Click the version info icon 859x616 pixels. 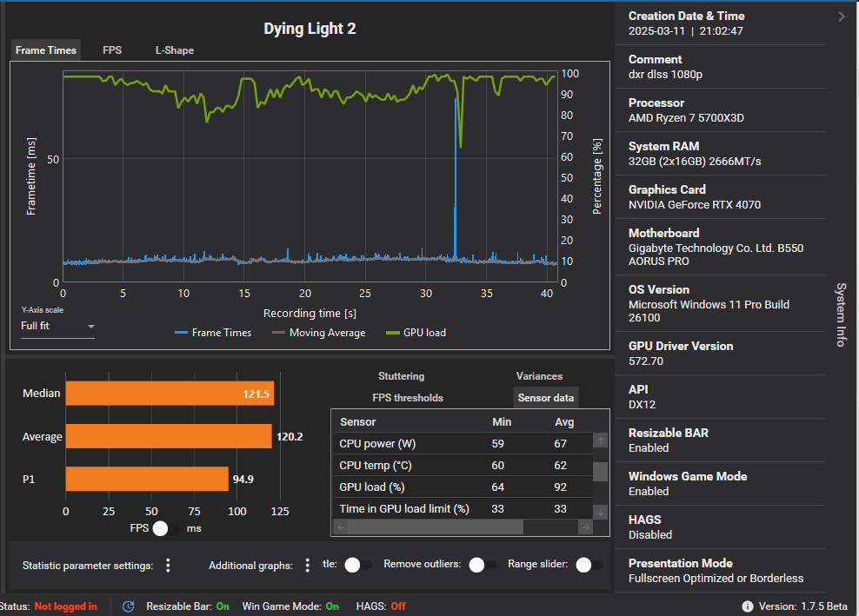click(747, 606)
